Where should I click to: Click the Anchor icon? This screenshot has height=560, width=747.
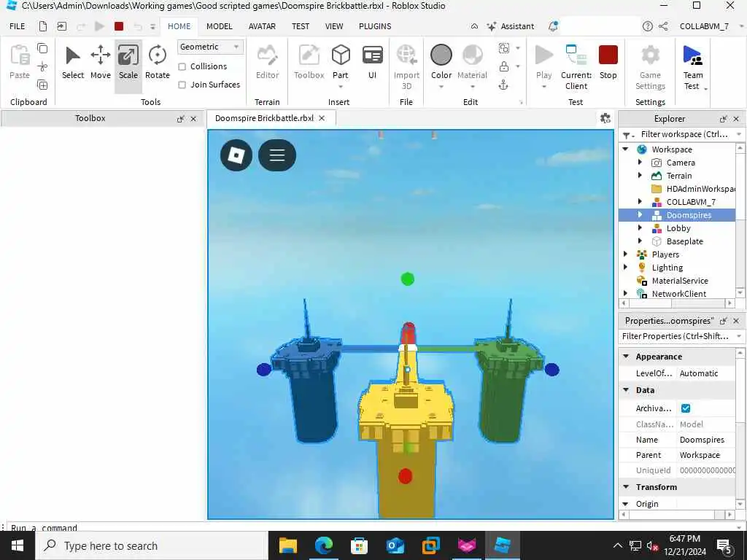click(x=503, y=85)
